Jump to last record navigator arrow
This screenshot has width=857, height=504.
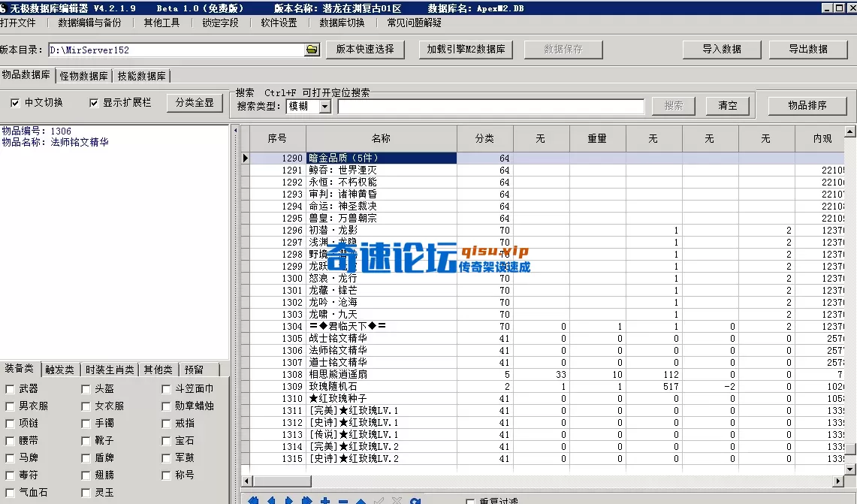point(306,500)
